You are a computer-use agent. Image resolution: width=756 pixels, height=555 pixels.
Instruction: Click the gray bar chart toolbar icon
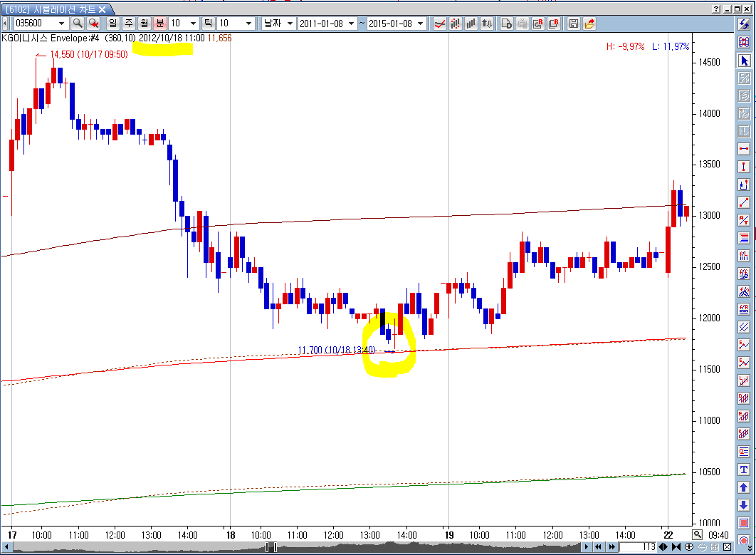[x=471, y=24]
